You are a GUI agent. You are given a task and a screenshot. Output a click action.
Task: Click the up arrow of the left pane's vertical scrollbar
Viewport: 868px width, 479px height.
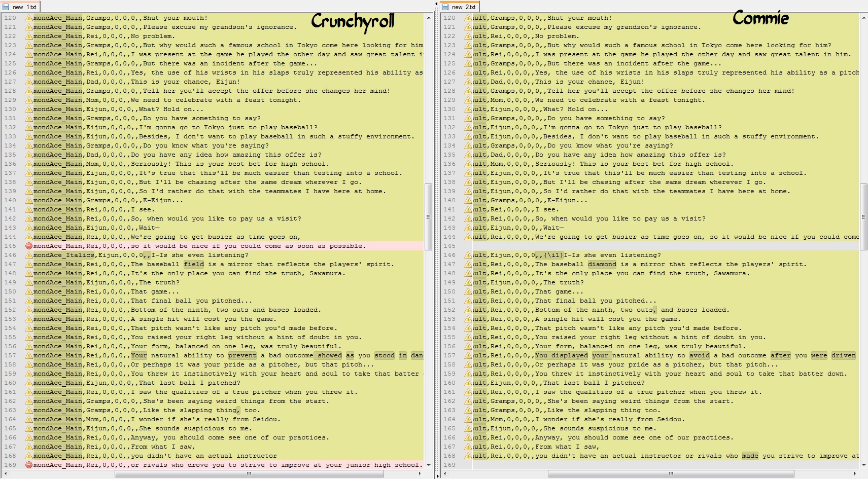428,17
